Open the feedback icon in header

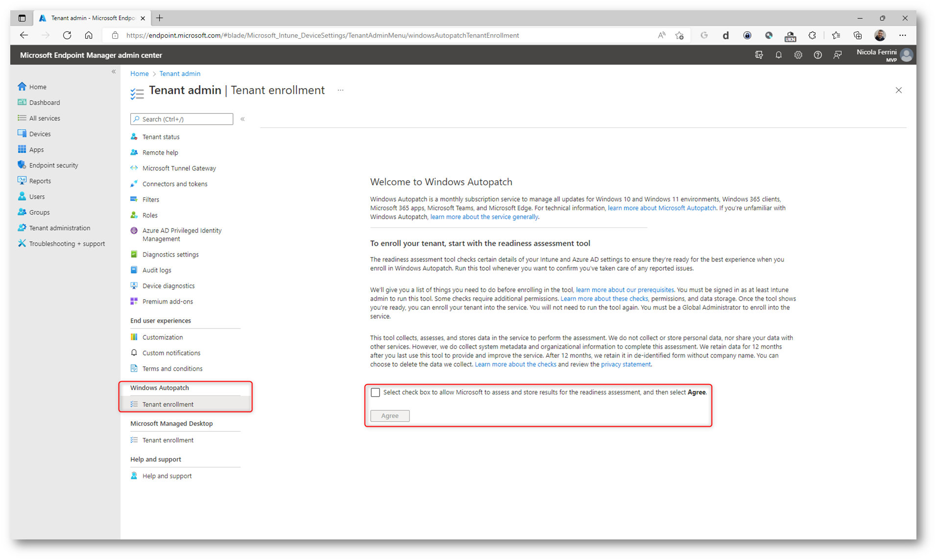[x=837, y=55]
